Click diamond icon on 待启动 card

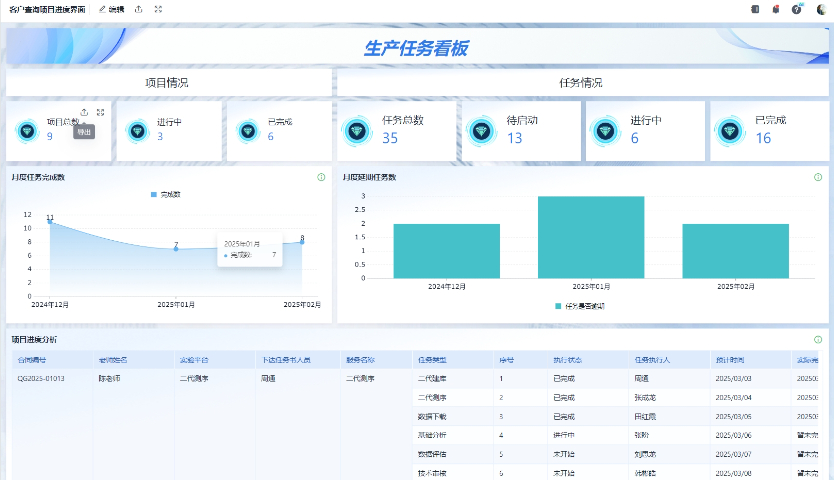pos(481,131)
